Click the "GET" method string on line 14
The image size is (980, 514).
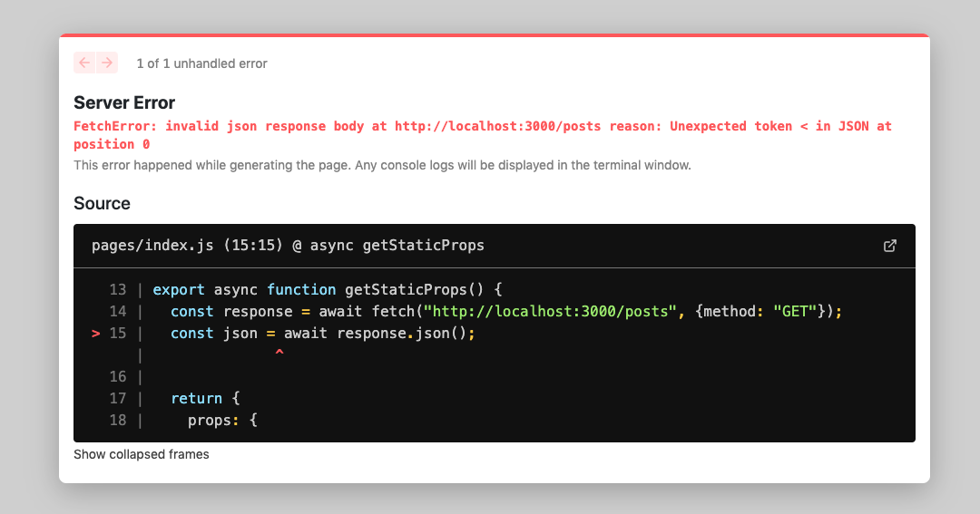click(x=795, y=312)
